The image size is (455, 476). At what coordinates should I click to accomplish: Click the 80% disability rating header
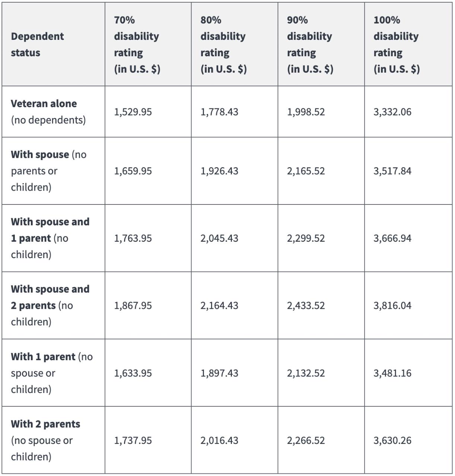(223, 44)
